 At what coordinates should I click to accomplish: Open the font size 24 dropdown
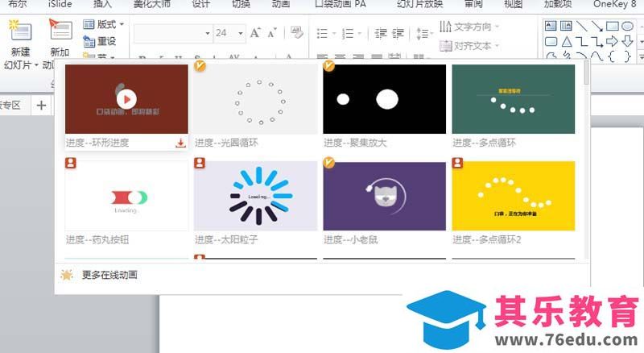point(240,33)
